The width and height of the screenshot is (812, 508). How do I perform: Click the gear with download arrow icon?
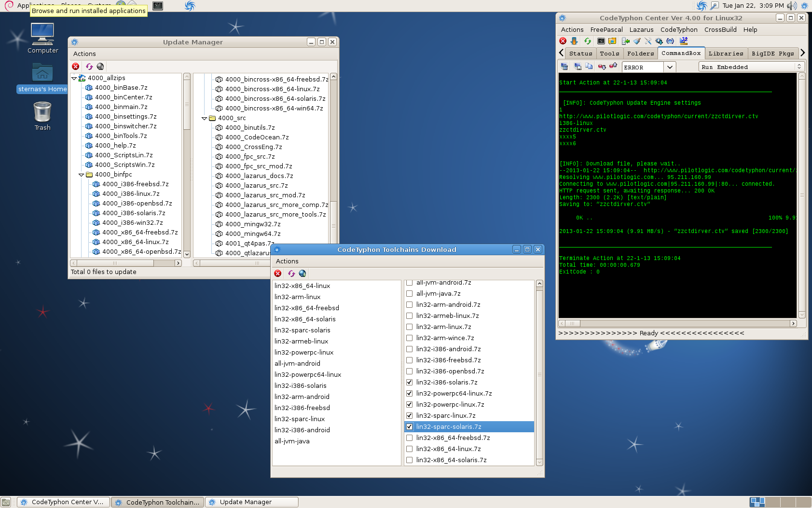(659, 41)
